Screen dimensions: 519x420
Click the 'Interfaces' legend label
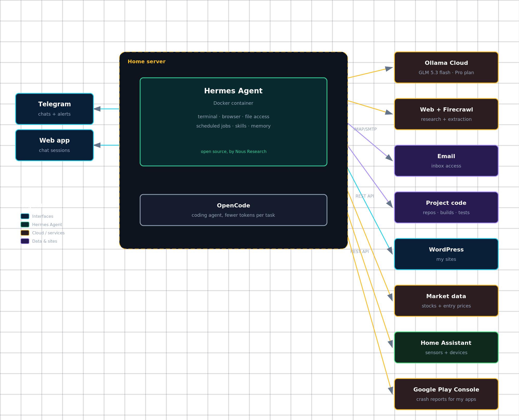click(x=43, y=216)
